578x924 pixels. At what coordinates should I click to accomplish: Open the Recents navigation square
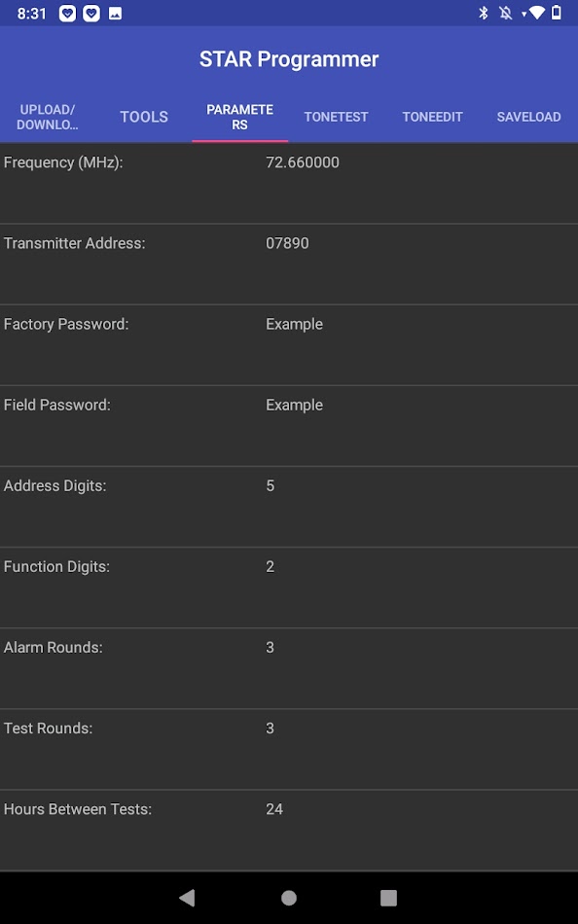pyautogui.click(x=388, y=898)
